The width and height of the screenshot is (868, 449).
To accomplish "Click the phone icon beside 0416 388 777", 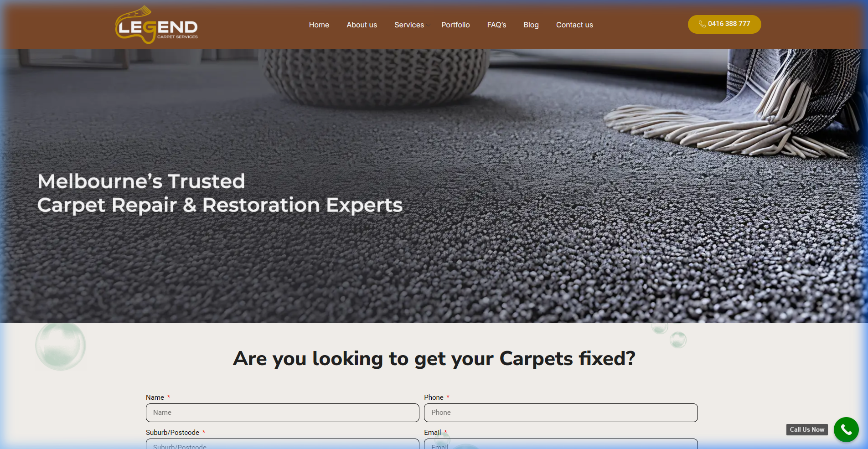I will coord(702,24).
